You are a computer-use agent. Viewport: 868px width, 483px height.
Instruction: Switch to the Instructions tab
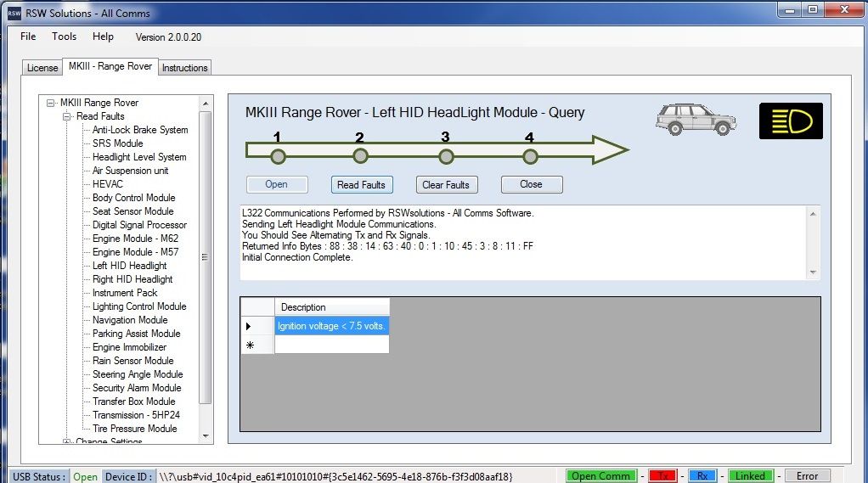pos(185,68)
